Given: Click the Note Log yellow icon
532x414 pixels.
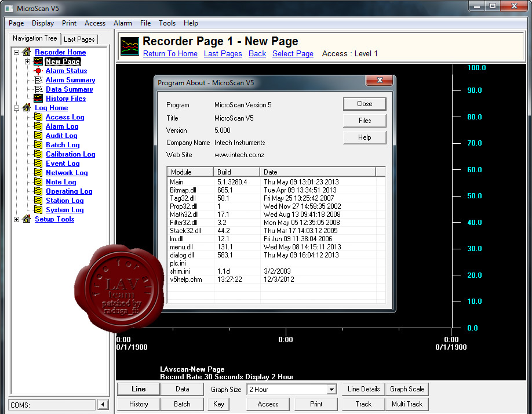Looking at the screenshot, I should click(x=38, y=182).
